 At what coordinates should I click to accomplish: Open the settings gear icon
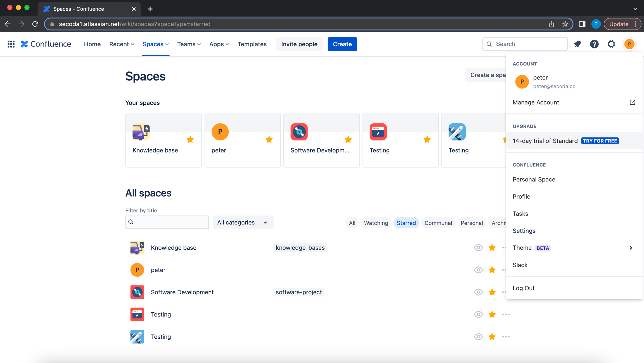(611, 44)
